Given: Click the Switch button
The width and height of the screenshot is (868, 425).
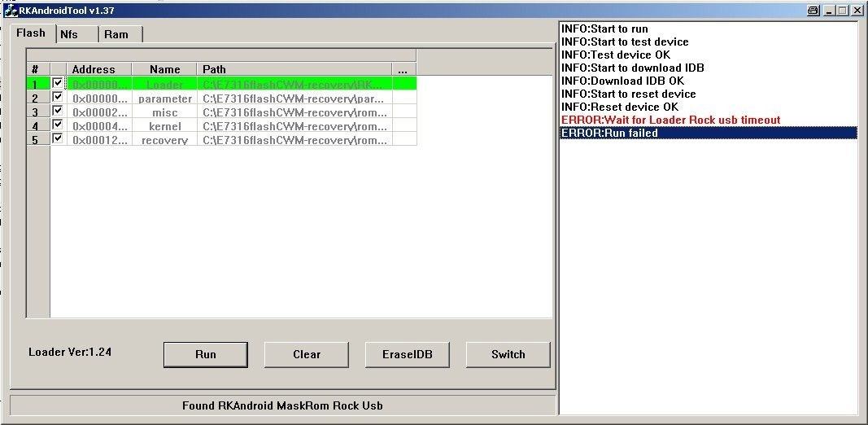Looking at the screenshot, I should click(508, 355).
